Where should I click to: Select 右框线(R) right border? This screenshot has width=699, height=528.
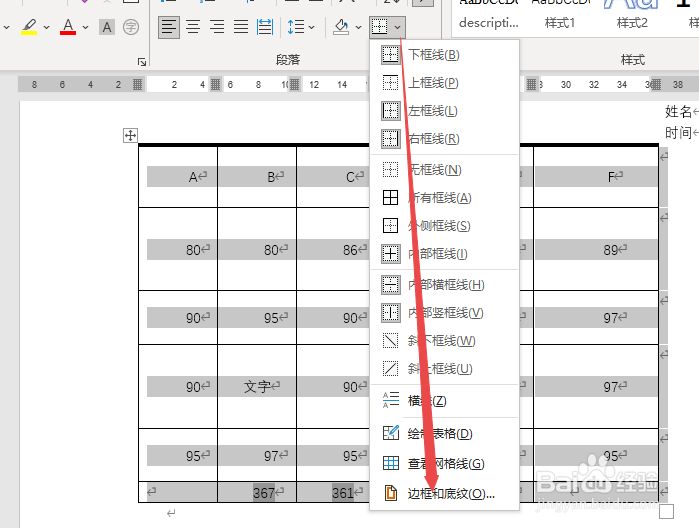click(x=445, y=139)
